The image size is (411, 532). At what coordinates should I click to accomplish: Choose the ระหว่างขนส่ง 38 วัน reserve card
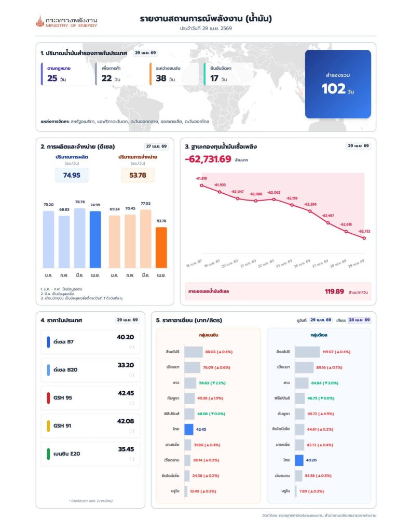click(x=174, y=74)
